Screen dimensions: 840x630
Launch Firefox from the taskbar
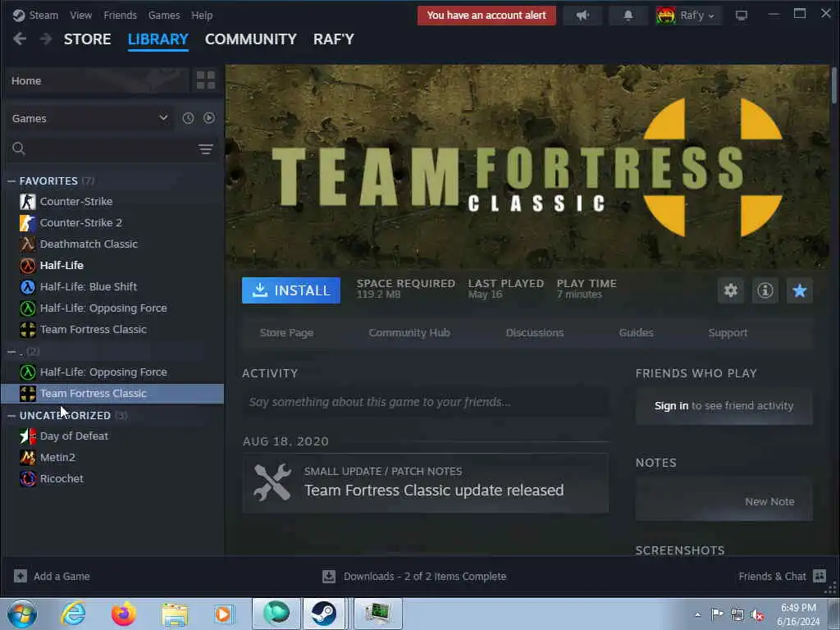124,614
